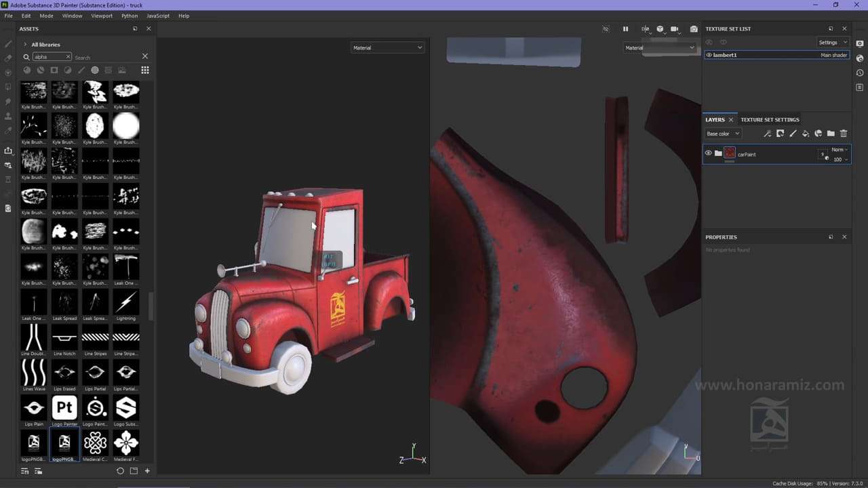868x488 pixels.
Task: Filter assets by Smart masks icon
Action: click(x=54, y=70)
